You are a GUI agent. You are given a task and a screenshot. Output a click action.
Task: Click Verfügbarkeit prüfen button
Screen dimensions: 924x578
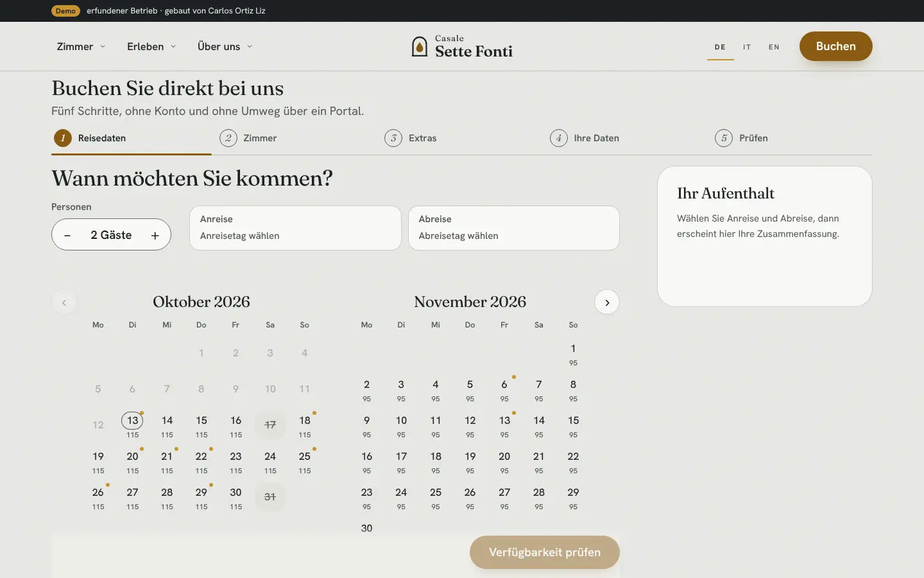[x=545, y=552]
